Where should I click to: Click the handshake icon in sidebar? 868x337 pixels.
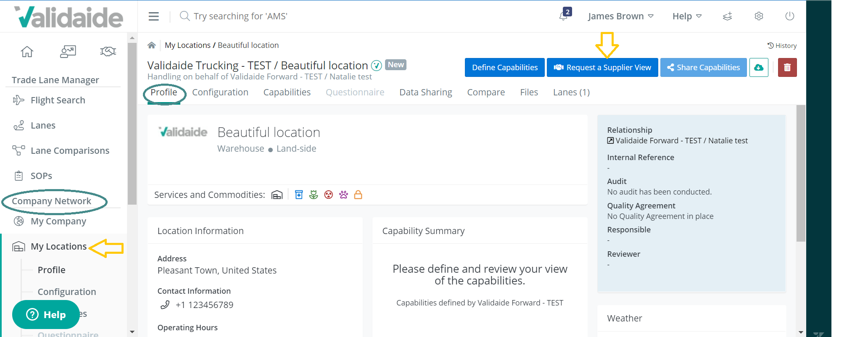tap(108, 52)
